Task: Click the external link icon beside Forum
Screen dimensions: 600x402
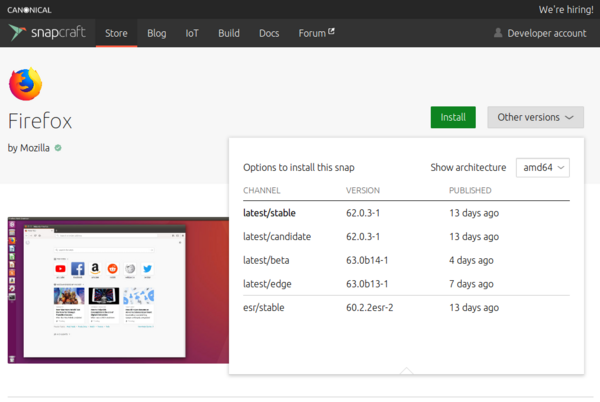Action: pyautogui.click(x=331, y=32)
